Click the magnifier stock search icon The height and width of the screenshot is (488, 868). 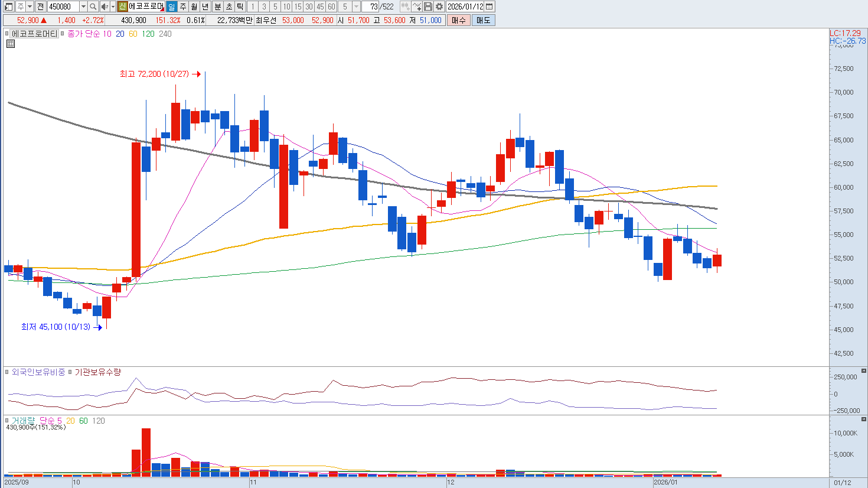coord(93,6)
